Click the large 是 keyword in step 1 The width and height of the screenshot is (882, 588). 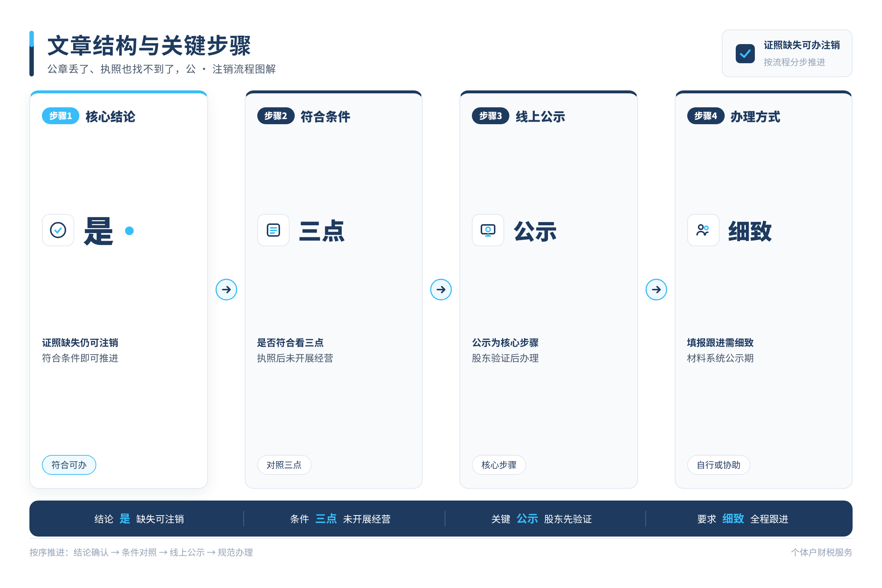pyautogui.click(x=98, y=231)
